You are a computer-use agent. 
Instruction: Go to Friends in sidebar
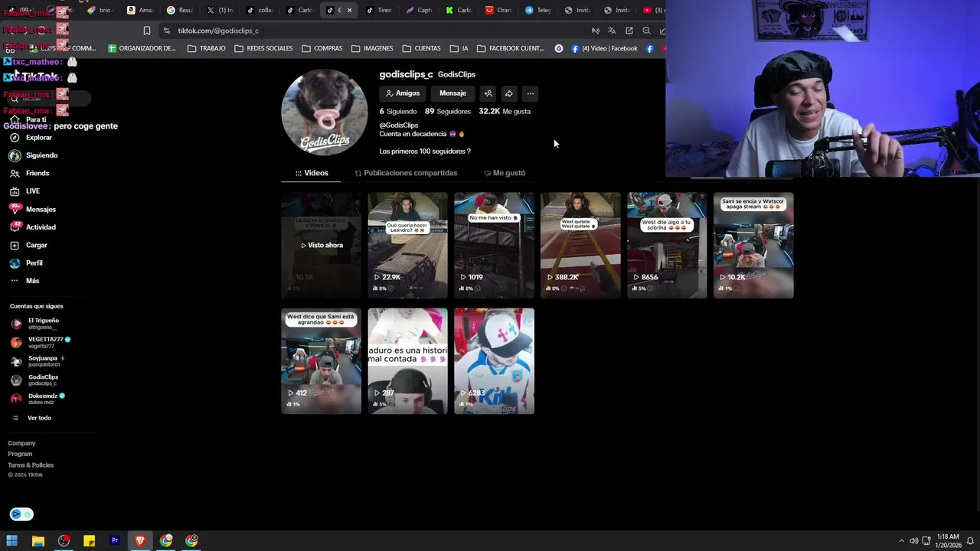30,174
